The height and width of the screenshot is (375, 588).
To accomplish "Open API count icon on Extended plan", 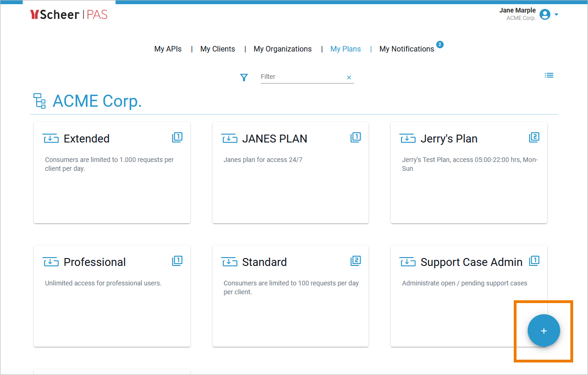I will (x=177, y=137).
